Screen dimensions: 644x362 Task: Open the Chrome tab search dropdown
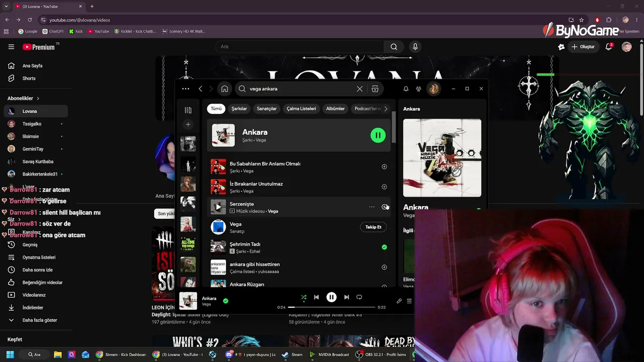[7, 7]
